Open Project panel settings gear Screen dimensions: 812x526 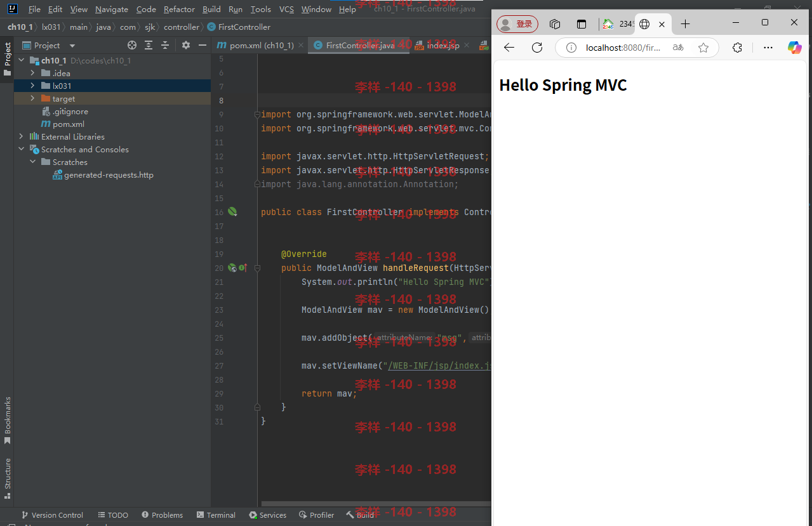click(186, 45)
